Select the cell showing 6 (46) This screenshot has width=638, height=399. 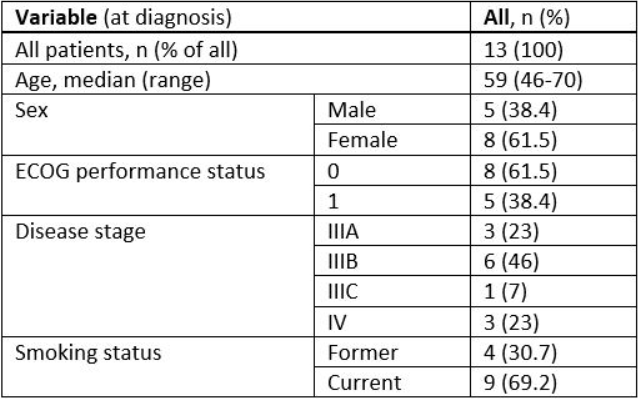[x=554, y=261]
